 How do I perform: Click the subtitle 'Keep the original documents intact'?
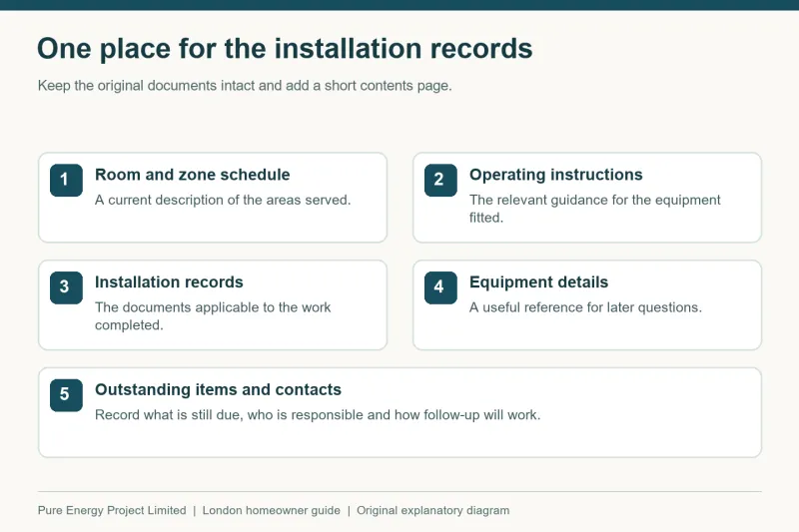point(245,86)
